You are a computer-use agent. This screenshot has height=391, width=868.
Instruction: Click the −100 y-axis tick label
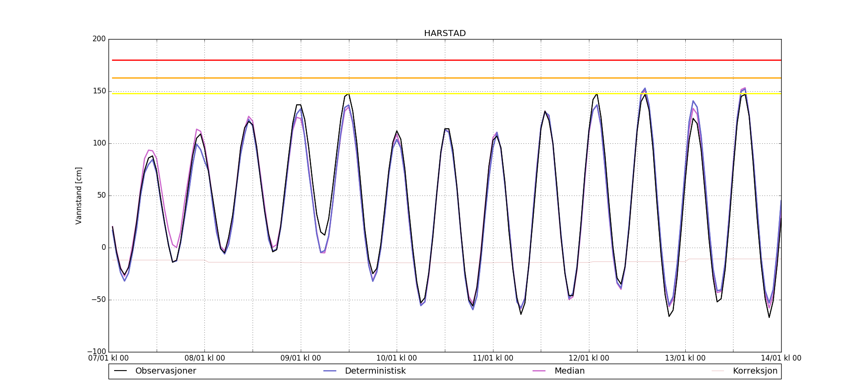click(x=96, y=351)
